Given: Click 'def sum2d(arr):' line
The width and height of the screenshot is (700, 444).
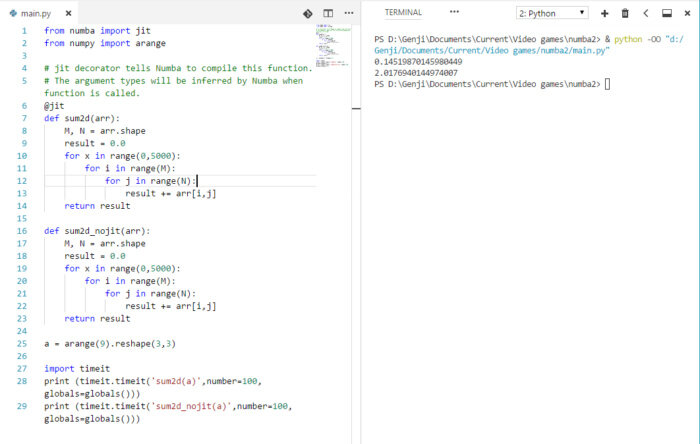Looking at the screenshot, I should (82, 118).
